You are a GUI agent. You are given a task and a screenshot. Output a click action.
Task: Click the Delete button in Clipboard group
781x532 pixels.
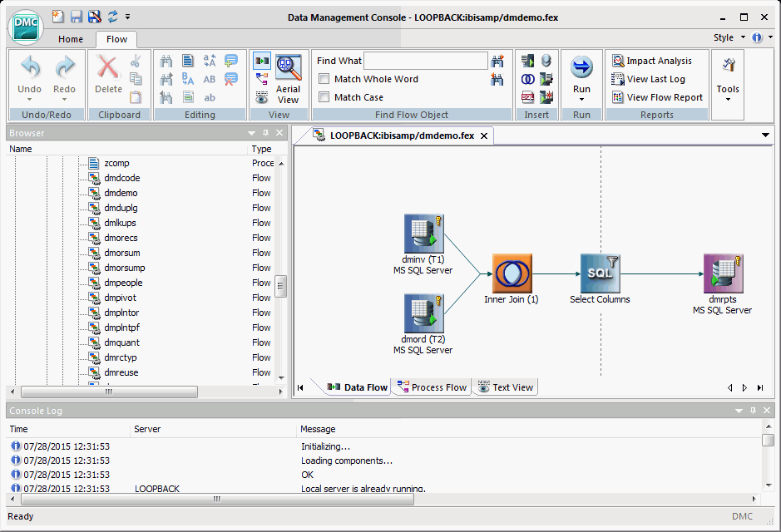tap(108, 75)
